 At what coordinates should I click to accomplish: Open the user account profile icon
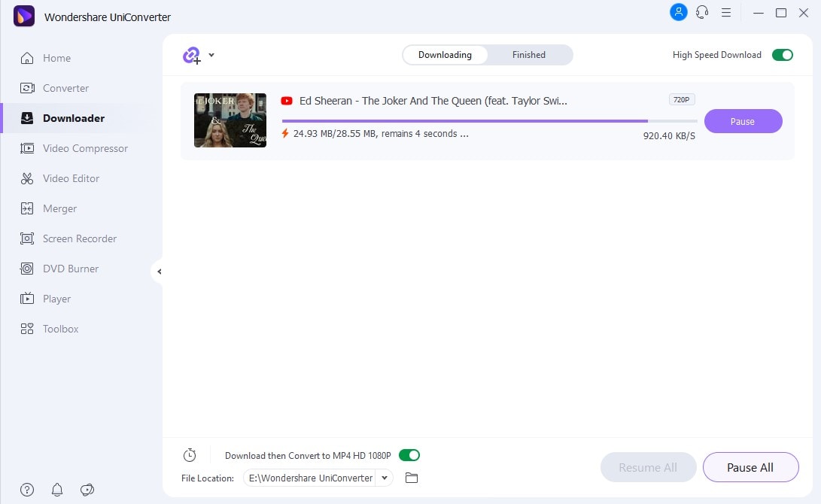(x=679, y=12)
